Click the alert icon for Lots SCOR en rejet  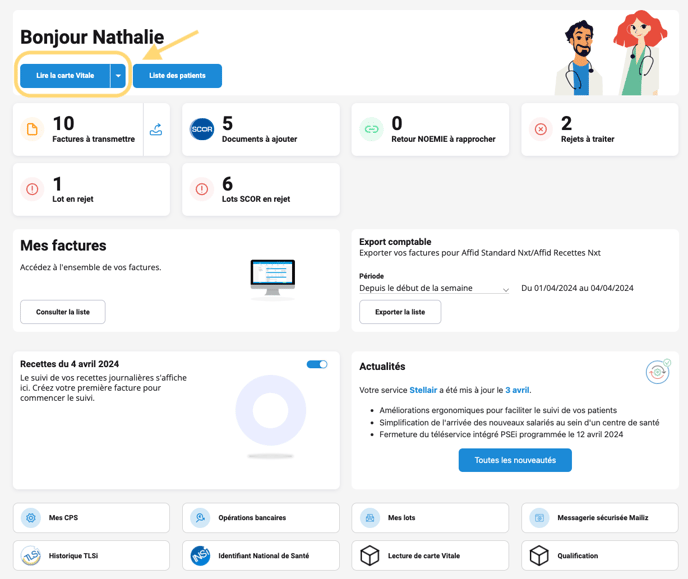point(202,189)
